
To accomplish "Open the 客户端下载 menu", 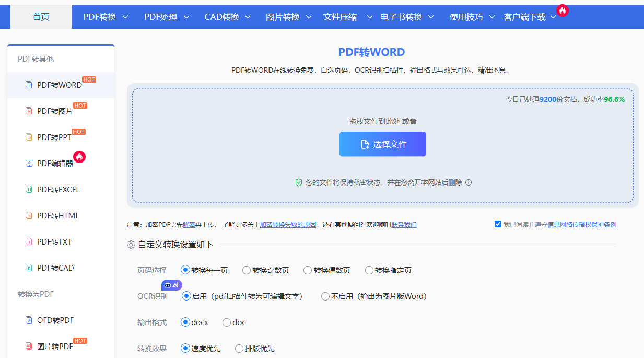I will pyautogui.click(x=530, y=17).
